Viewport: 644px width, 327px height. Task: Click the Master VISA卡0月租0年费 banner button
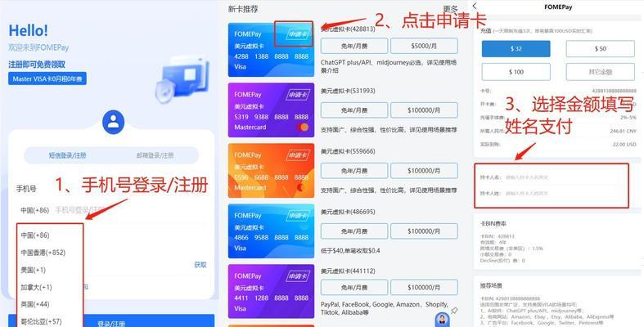47,78
